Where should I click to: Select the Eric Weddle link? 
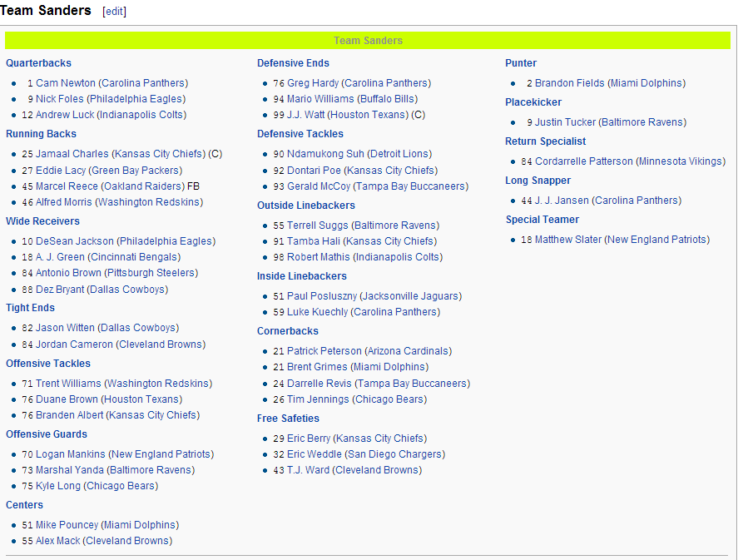coord(315,454)
